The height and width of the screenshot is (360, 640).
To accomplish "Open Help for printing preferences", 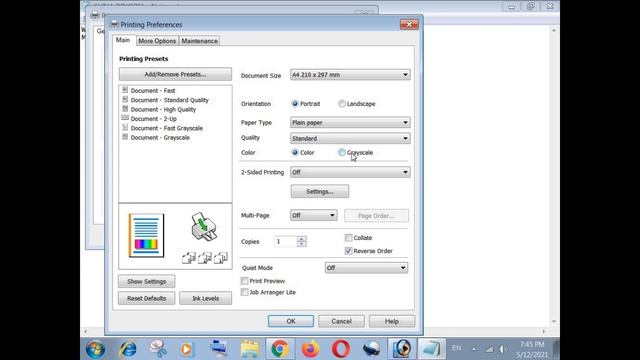I will tap(392, 321).
